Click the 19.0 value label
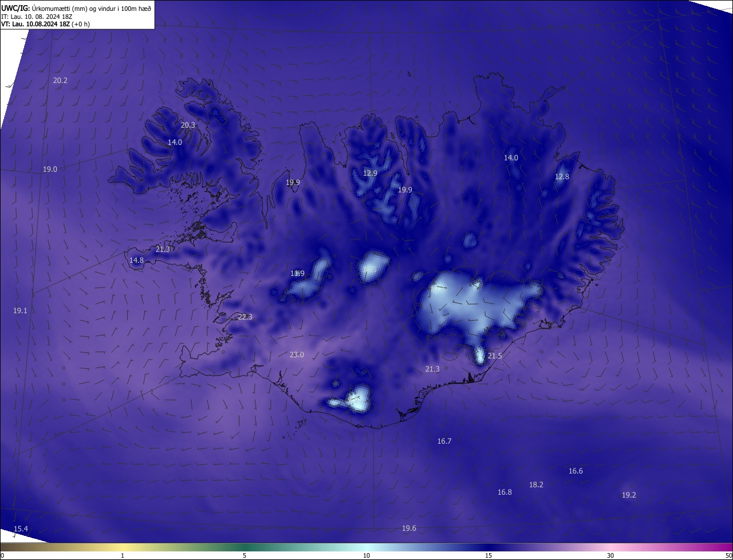This screenshot has height=560, width=733. (x=50, y=169)
